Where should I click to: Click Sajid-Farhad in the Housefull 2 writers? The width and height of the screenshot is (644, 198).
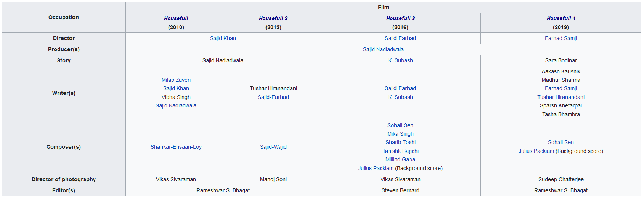[x=273, y=97]
